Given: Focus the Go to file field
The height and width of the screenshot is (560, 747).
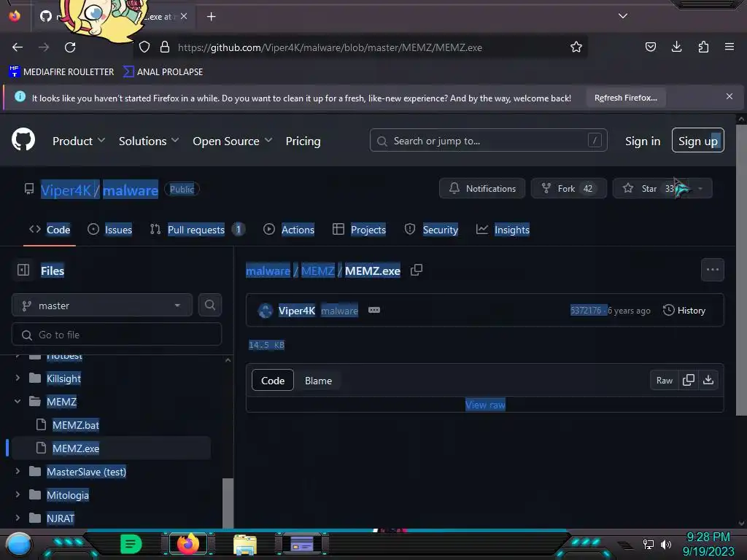Looking at the screenshot, I should click(x=117, y=335).
